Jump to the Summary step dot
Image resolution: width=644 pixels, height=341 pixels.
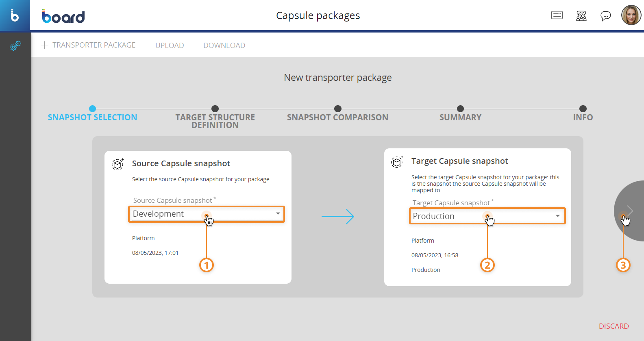click(460, 109)
